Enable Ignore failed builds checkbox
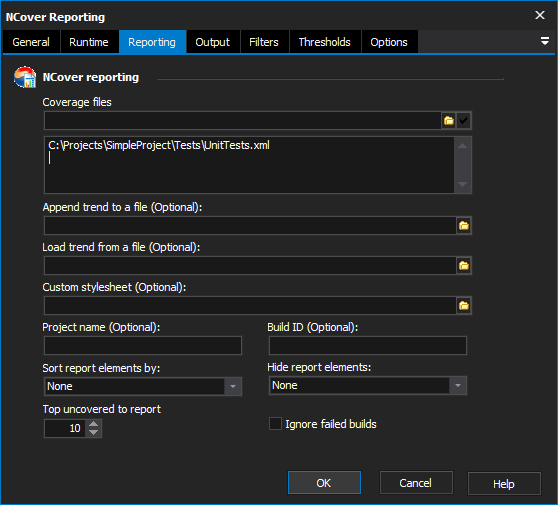 [275, 424]
